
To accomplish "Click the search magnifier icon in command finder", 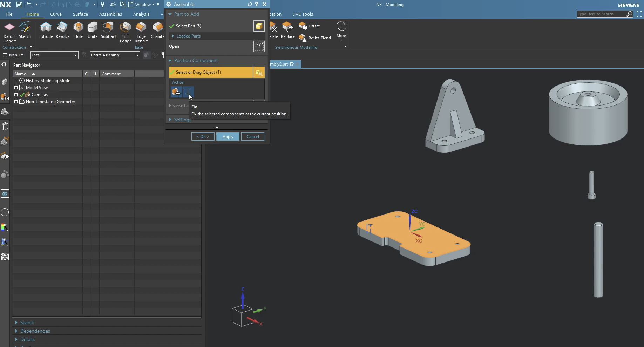I will pos(629,14).
